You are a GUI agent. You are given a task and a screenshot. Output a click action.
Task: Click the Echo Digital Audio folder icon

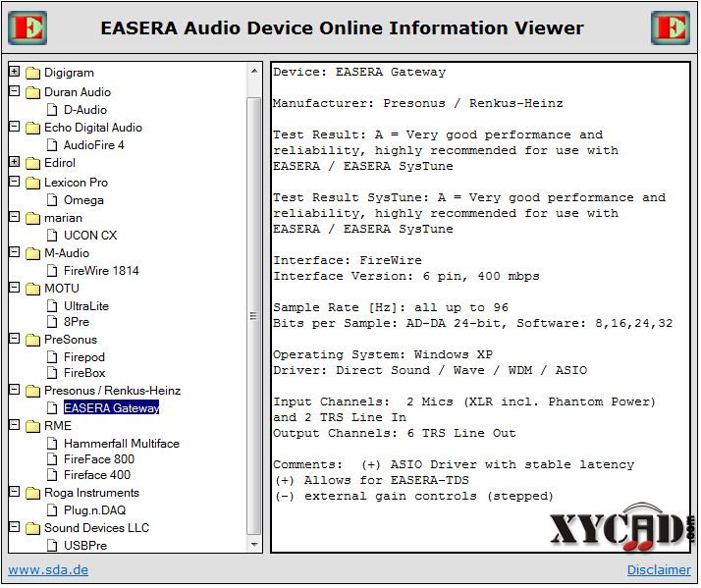(x=32, y=128)
